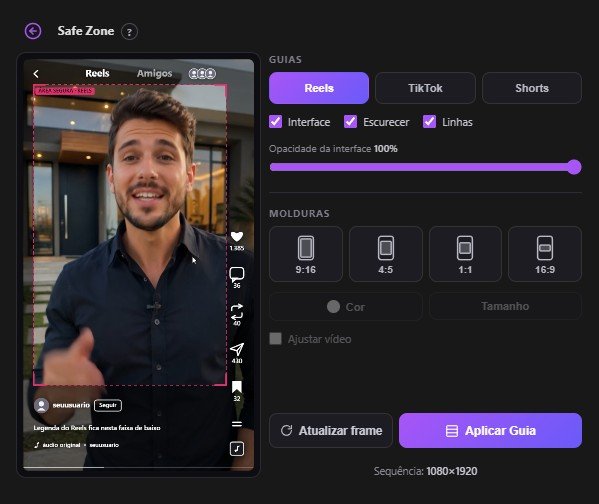Click the heart like icon in preview
Viewport: 599px width, 504px height.
point(237,237)
